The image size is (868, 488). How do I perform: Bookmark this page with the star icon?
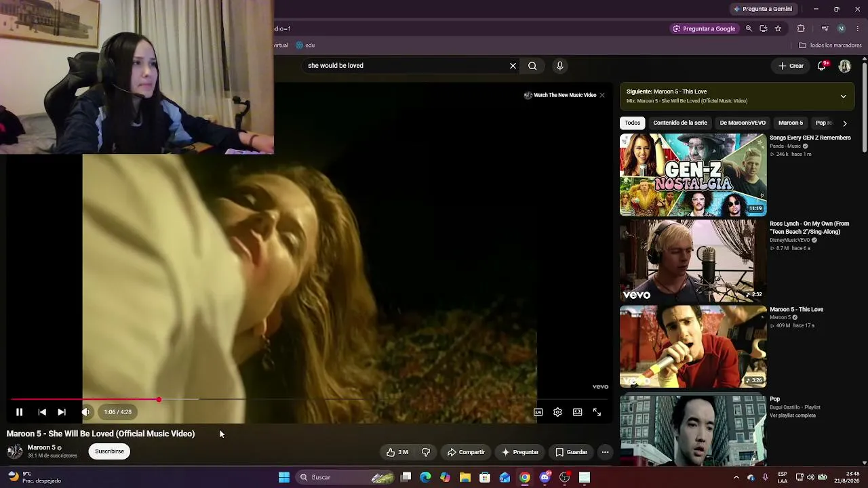[778, 28]
